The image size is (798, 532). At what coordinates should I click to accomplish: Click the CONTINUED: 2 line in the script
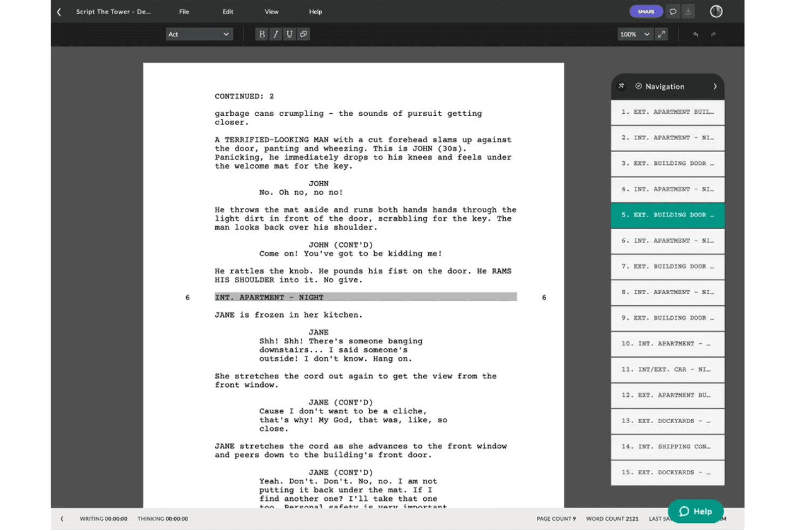click(244, 96)
